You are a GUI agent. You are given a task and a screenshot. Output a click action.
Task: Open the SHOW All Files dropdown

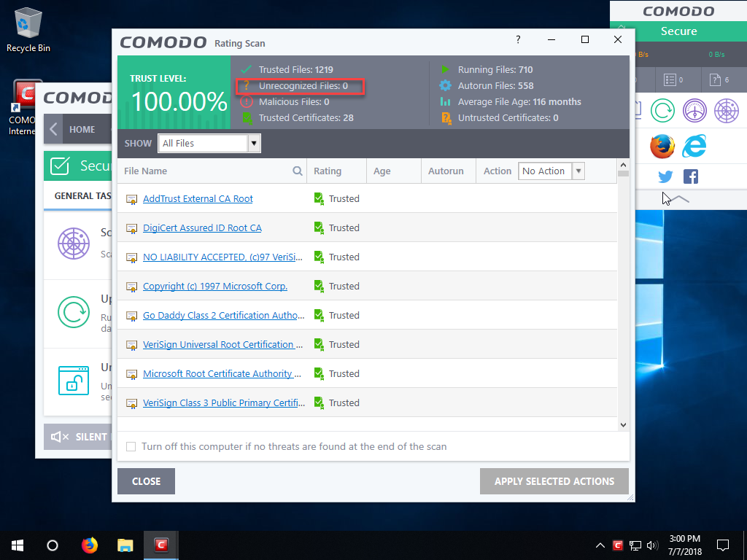(x=209, y=144)
